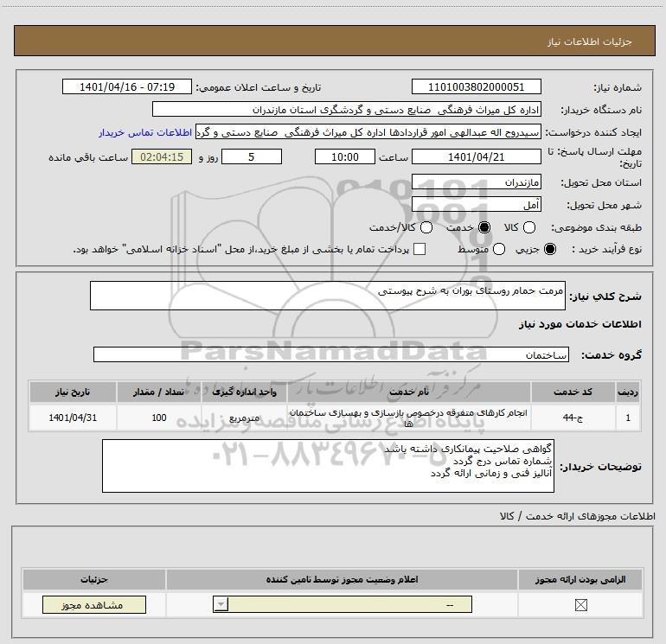The width and height of the screenshot is (666, 644).
Task: Click the نام خدمت column header
Action: [x=408, y=392]
